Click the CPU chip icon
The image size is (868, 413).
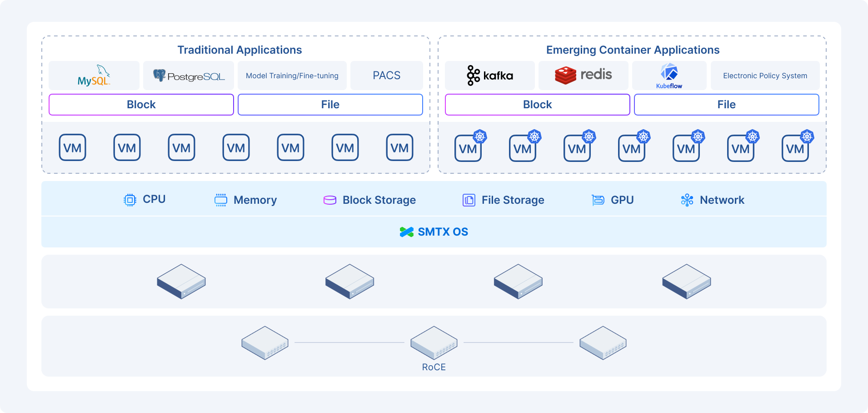tap(130, 200)
